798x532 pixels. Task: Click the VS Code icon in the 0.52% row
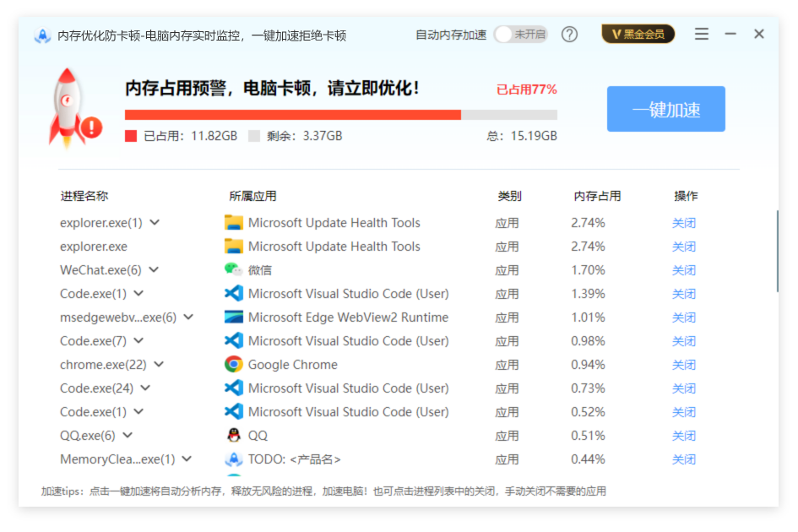(x=234, y=411)
